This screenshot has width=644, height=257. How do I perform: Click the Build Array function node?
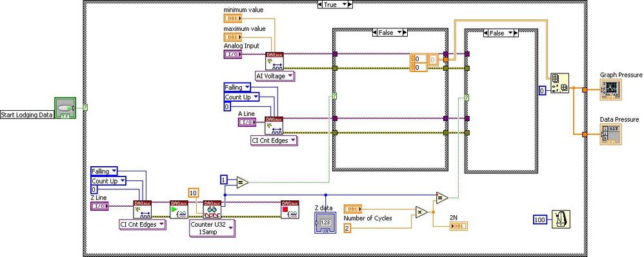[560, 84]
